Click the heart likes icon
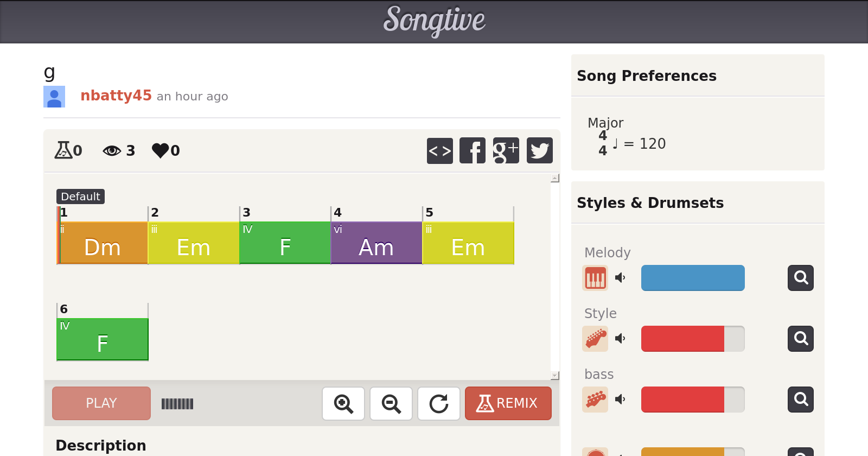Image resolution: width=868 pixels, height=456 pixels. click(x=161, y=150)
